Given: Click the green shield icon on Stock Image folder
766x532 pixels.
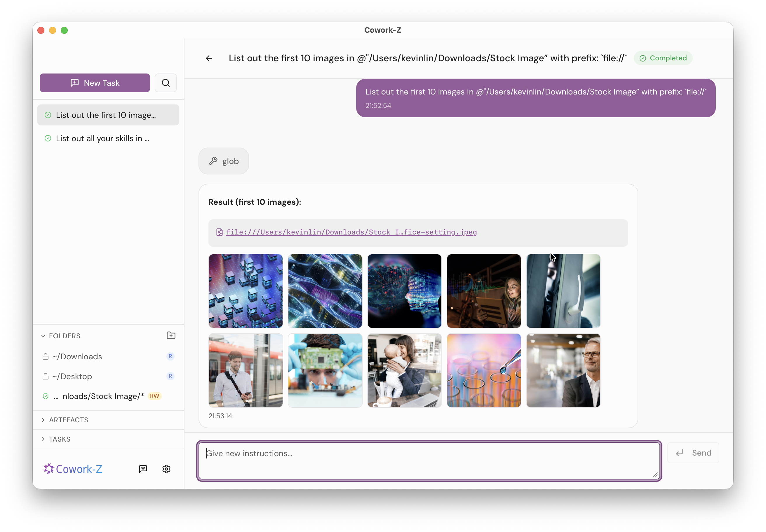Looking at the screenshot, I should tap(45, 396).
